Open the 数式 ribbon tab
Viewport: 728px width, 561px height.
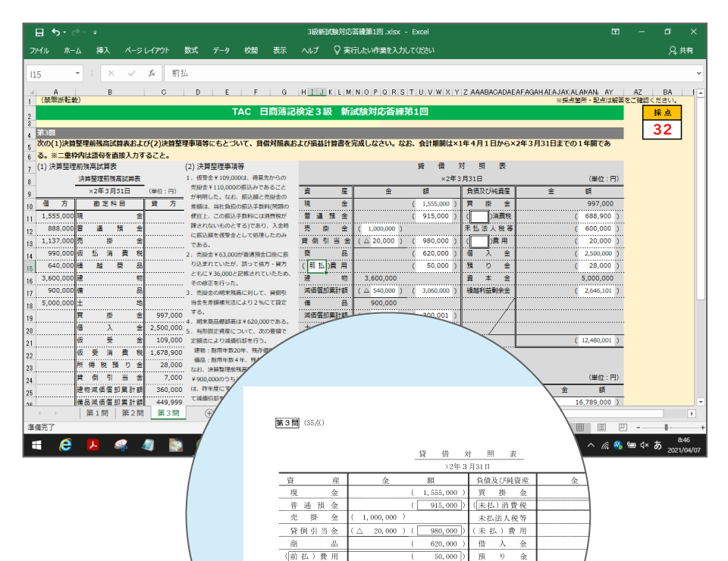(x=191, y=51)
